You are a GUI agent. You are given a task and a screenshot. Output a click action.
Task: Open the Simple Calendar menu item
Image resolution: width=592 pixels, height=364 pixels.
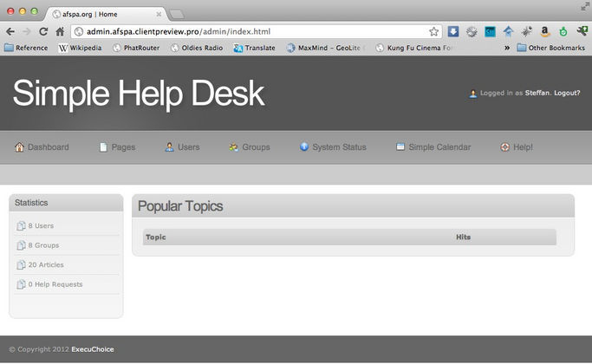[439, 147]
